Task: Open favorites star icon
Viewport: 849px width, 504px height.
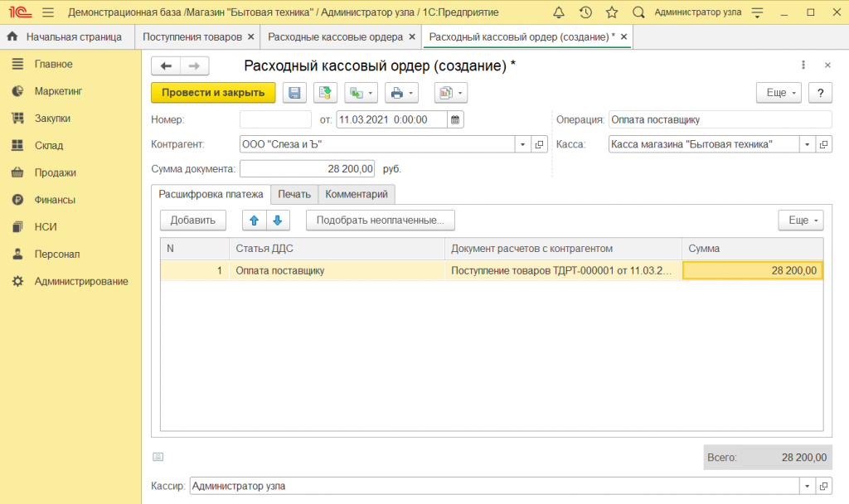Action: [x=612, y=12]
